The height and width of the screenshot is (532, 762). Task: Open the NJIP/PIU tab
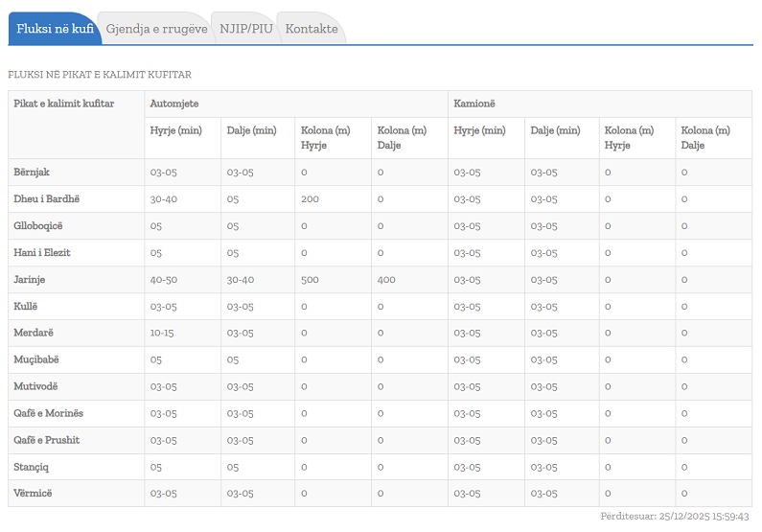(x=245, y=29)
